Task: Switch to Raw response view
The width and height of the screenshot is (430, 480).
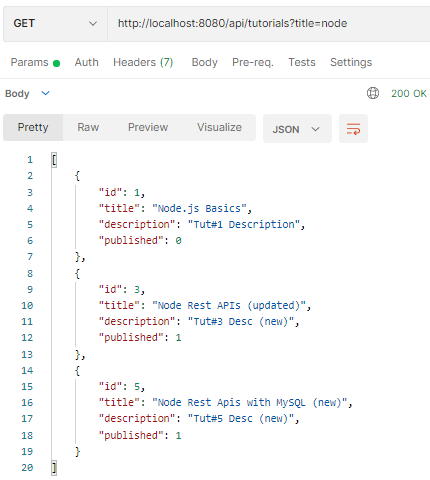Action: [88, 127]
